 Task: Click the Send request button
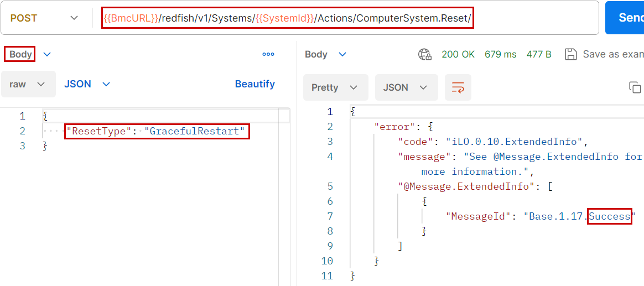point(626,18)
